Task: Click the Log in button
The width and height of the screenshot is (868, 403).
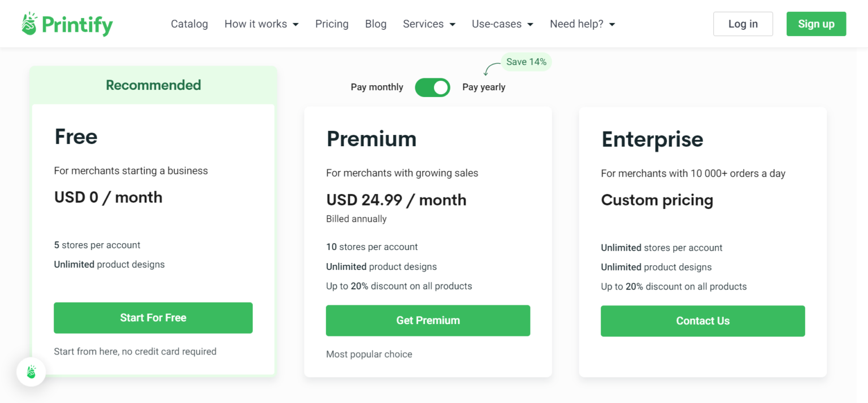Action: (743, 24)
